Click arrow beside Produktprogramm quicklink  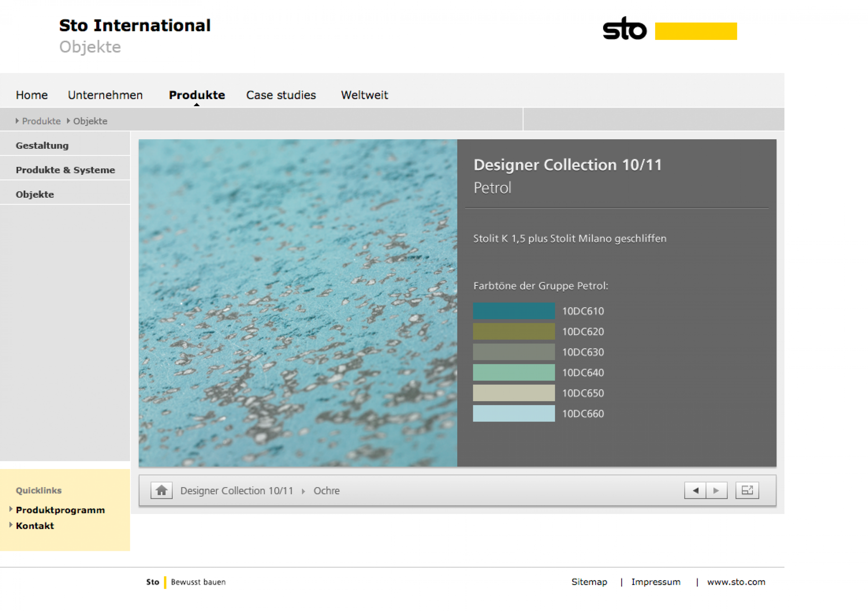pyautogui.click(x=11, y=509)
